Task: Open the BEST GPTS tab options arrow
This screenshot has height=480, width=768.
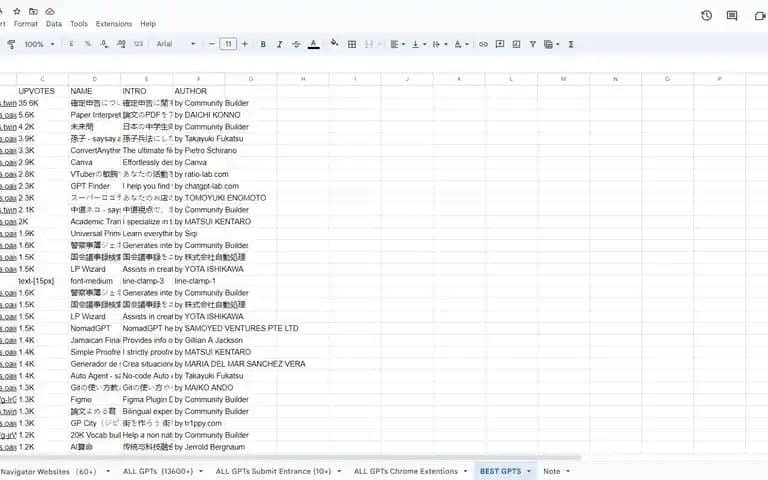Action: tap(528, 471)
